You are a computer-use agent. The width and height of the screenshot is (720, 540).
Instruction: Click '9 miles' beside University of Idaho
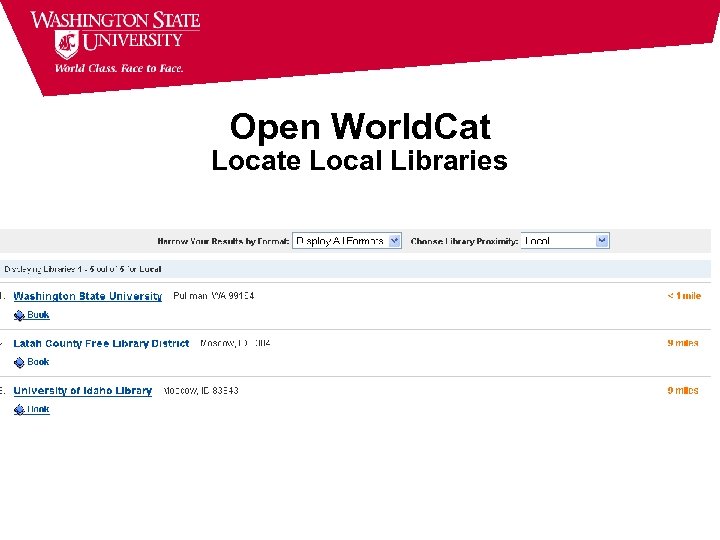(x=683, y=390)
